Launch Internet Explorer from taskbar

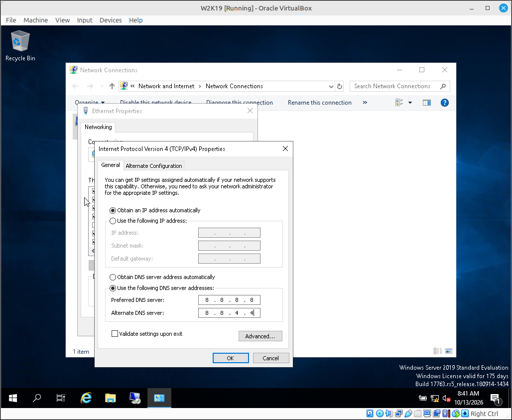86,398
